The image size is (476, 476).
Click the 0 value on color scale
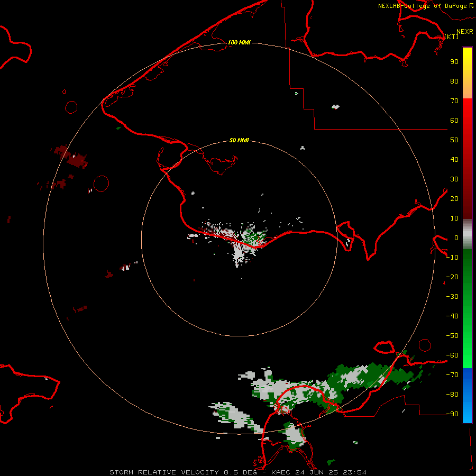[x=456, y=237]
